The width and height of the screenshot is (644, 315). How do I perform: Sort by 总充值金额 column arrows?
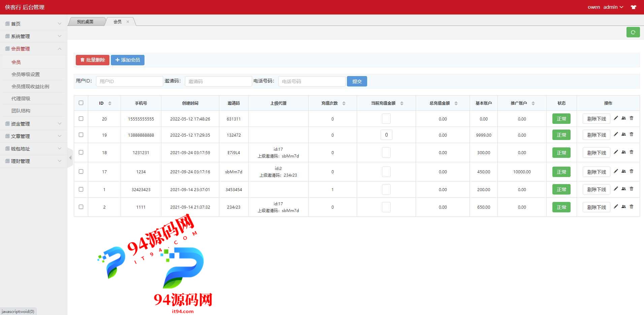[x=456, y=103]
